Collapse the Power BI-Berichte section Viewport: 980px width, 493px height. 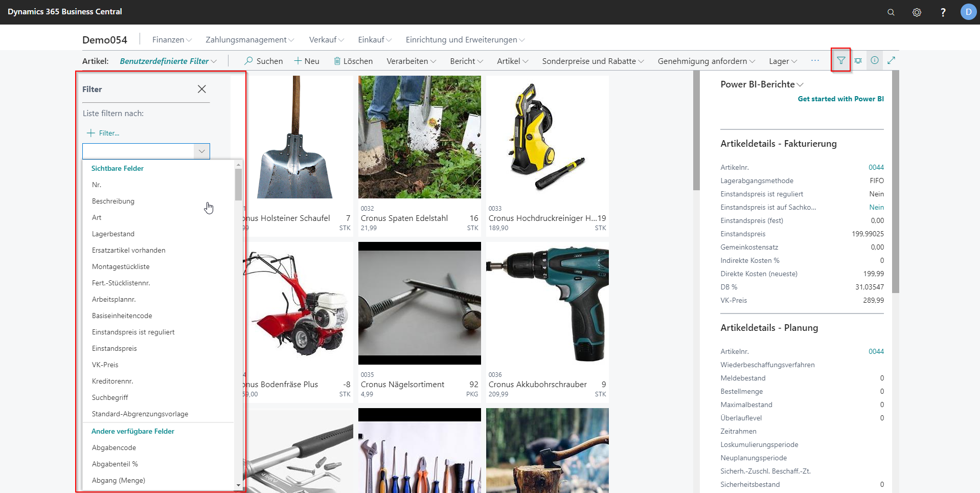coord(762,84)
